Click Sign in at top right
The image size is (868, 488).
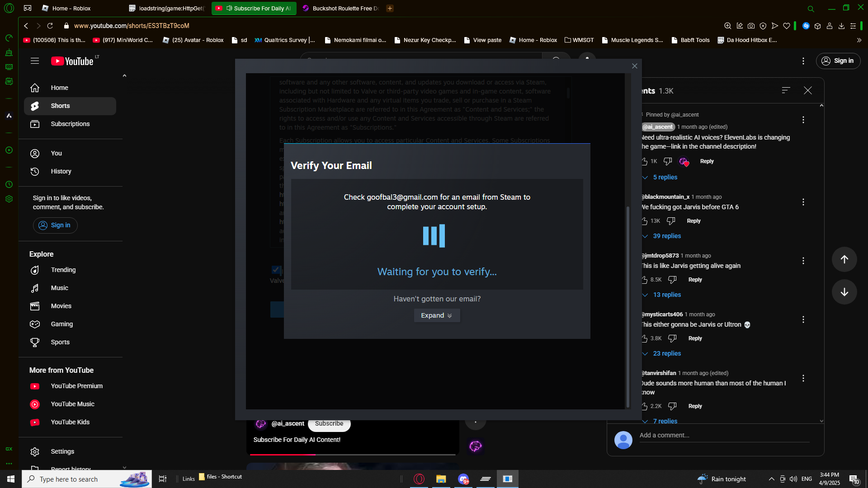838,61
